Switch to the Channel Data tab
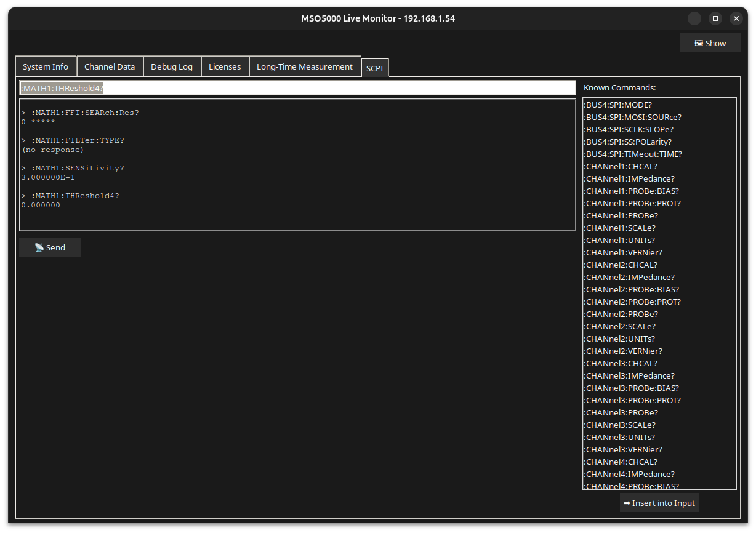The width and height of the screenshot is (756, 533). [x=110, y=66]
